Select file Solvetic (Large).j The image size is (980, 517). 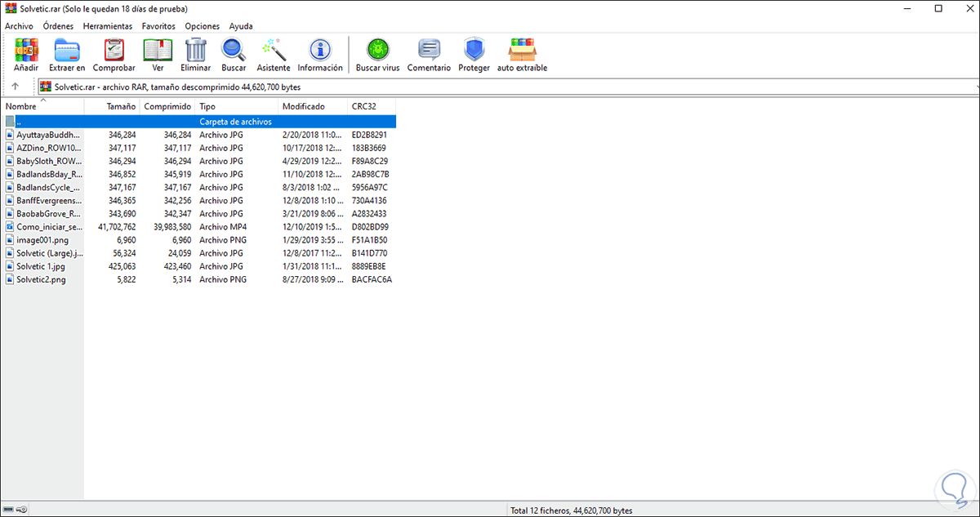(49, 253)
